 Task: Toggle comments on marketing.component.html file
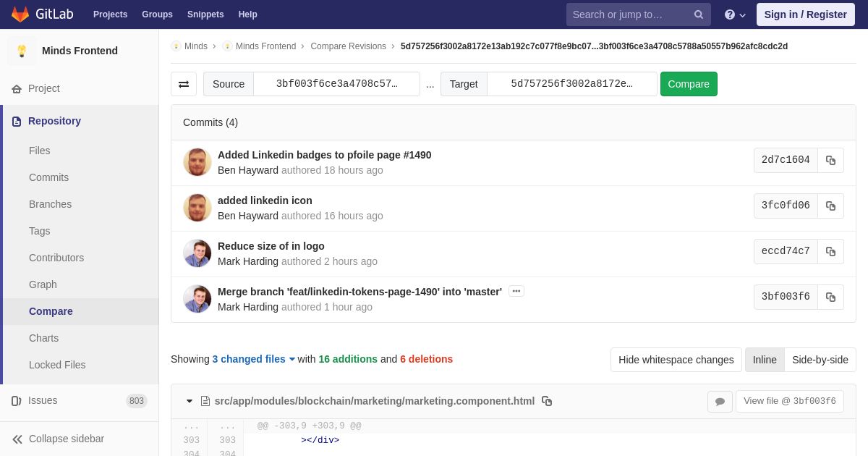pyautogui.click(x=720, y=402)
